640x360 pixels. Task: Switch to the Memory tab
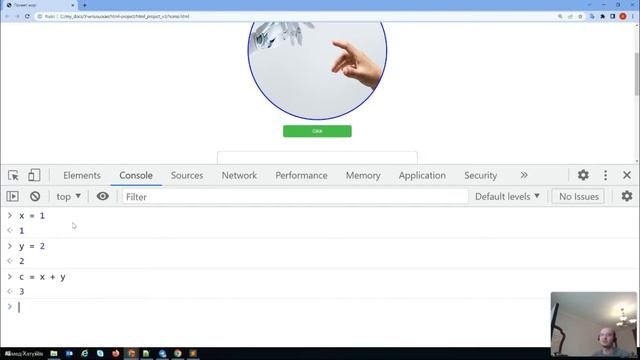click(363, 175)
